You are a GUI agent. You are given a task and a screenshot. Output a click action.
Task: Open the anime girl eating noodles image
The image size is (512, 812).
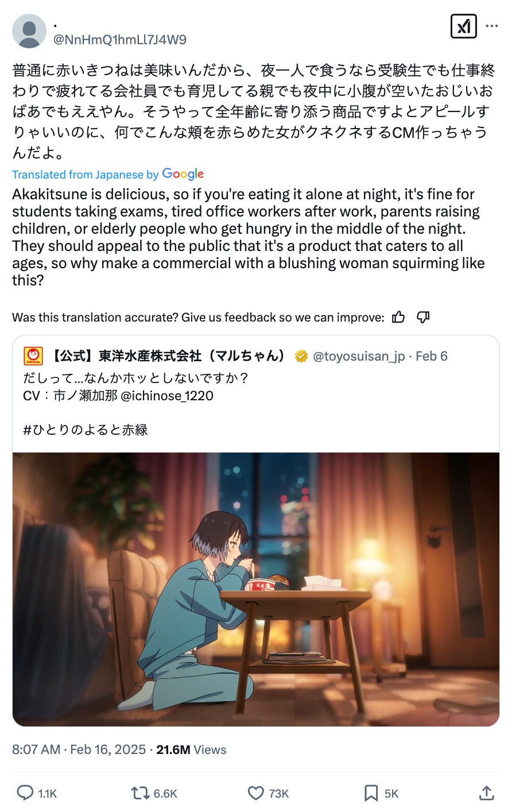[x=256, y=589]
